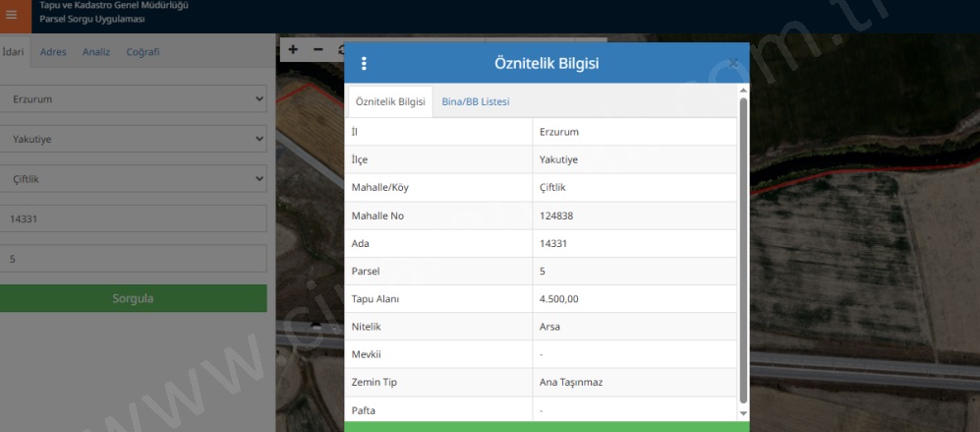The image size is (980, 432).
Task: Open the three-dot menu in Öznitelik Bilgisi header
Action: coord(364,64)
